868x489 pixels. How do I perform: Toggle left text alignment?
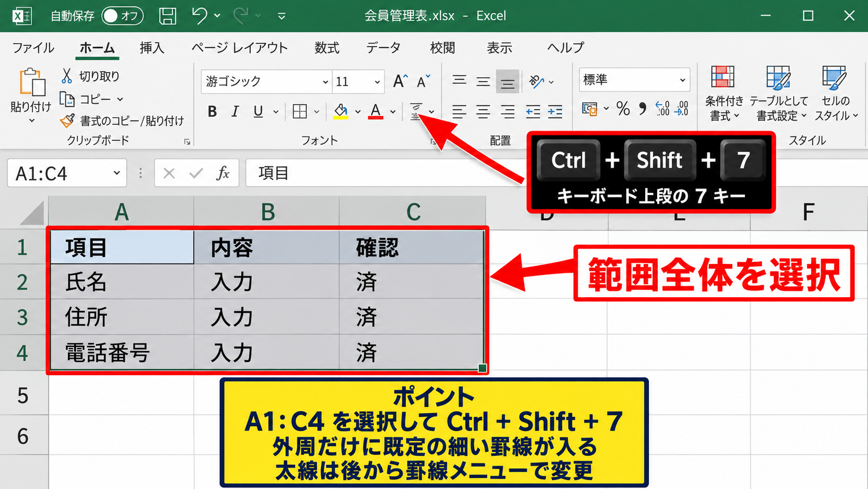coord(459,111)
